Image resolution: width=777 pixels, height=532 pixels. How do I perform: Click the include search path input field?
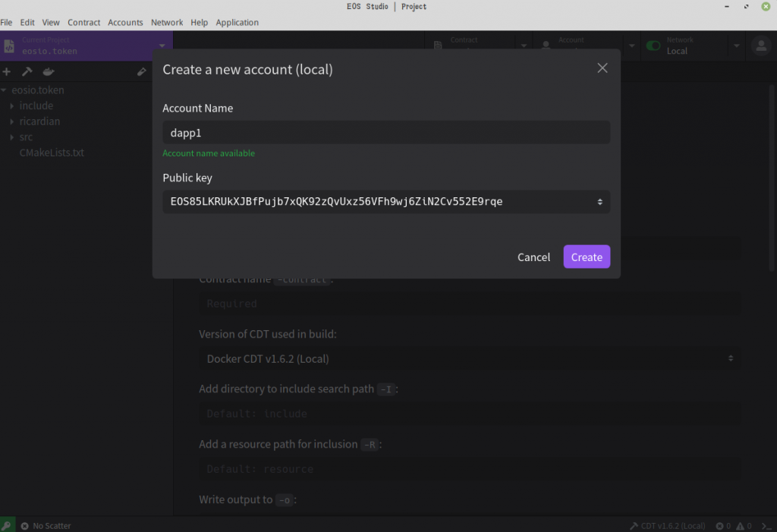coord(470,414)
